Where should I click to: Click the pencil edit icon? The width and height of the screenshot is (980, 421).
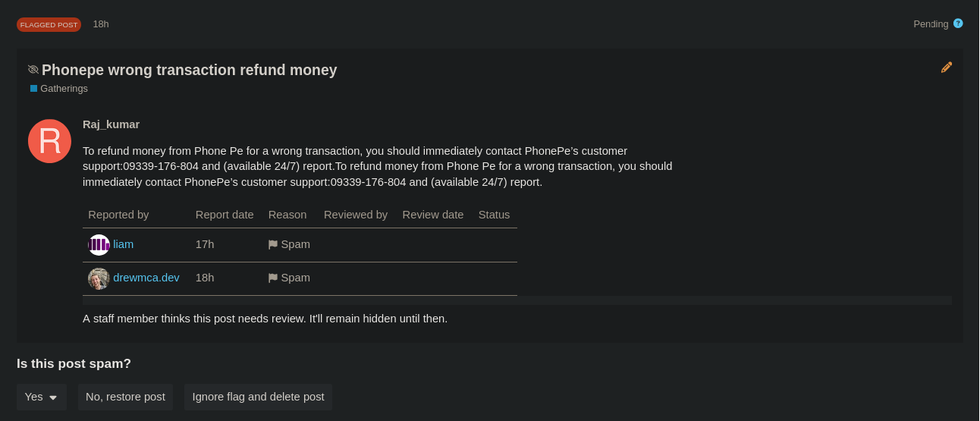(x=946, y=68)
